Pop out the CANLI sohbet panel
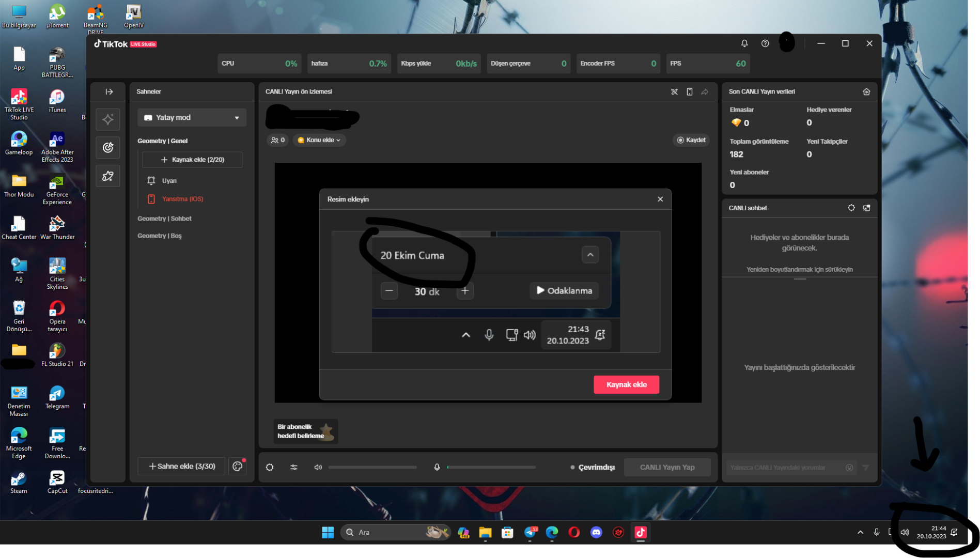This screenshot has height=558, width=980. pyautogui.click(x=866, y=208)
